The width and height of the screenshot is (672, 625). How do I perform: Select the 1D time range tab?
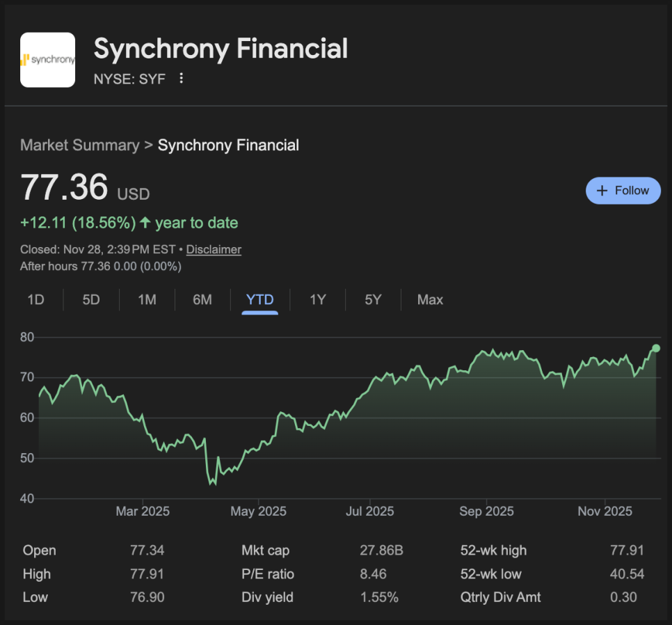(x=35, y=300)
